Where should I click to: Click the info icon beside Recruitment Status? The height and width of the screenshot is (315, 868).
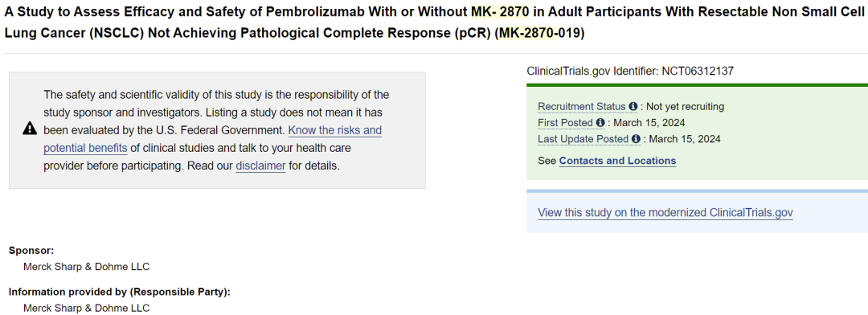[633, 106]
